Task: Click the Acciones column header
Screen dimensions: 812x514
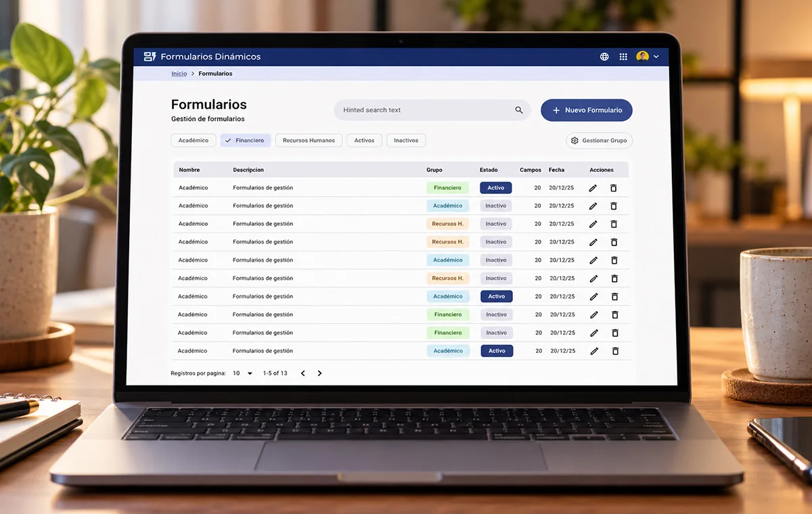Action: pyautogui.click(x=602, y=170)
